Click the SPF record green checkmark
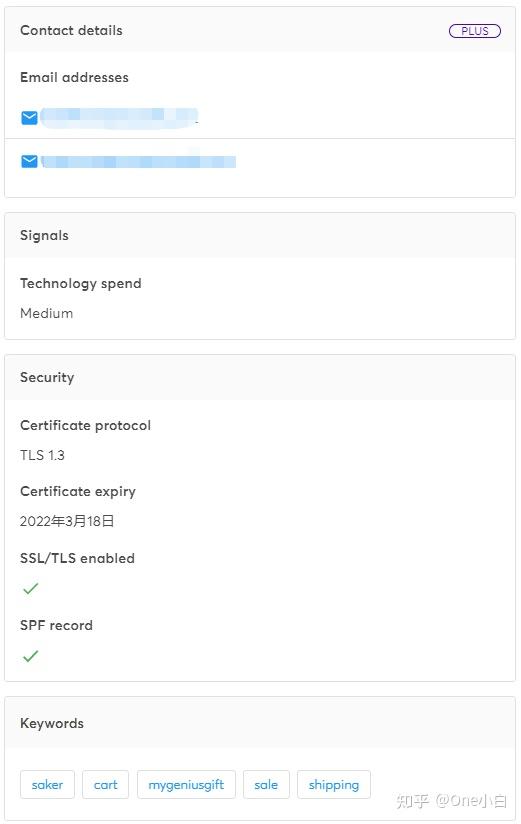521x824 pixels. pyautogui.click(x=30, y=656)
